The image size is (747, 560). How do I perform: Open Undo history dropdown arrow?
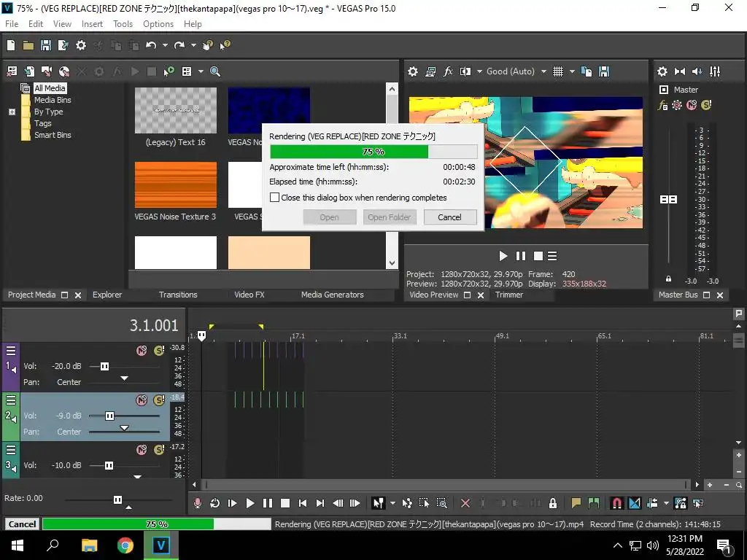tap(165, 45)
